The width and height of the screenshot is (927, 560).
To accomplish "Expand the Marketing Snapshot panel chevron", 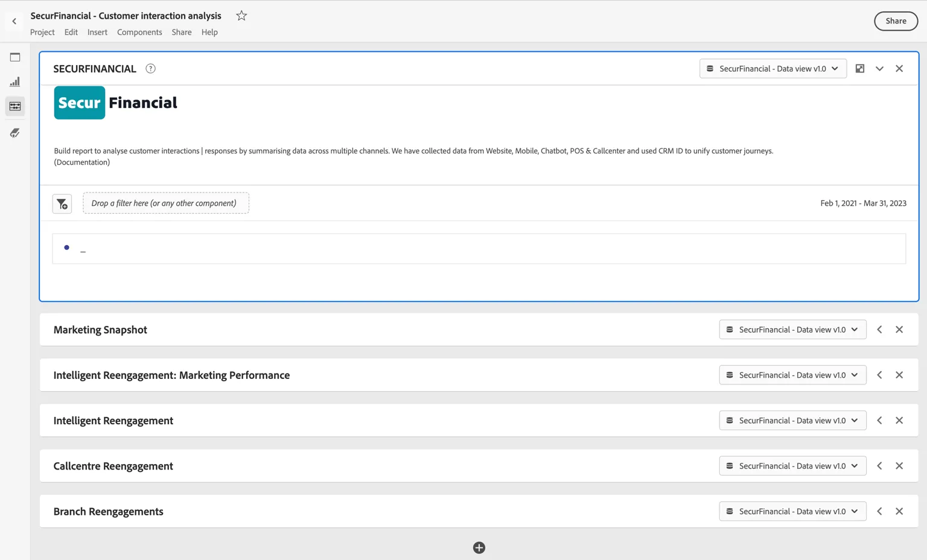I will pyautogui.click(x=879, y=329).
